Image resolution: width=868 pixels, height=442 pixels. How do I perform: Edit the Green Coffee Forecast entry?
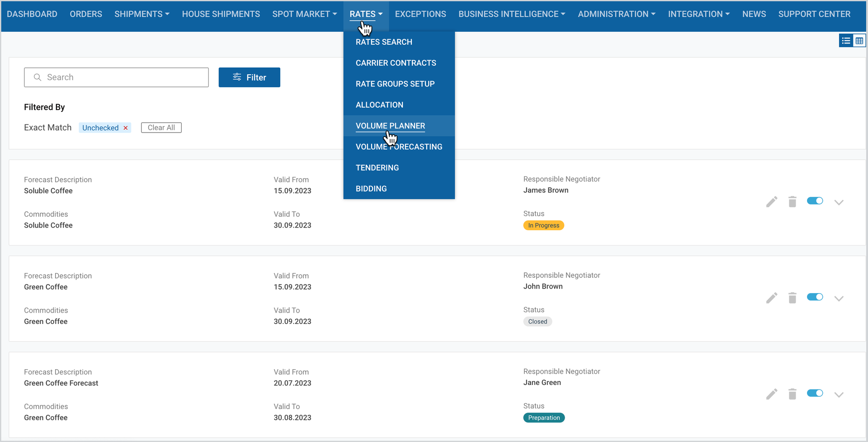772,394
